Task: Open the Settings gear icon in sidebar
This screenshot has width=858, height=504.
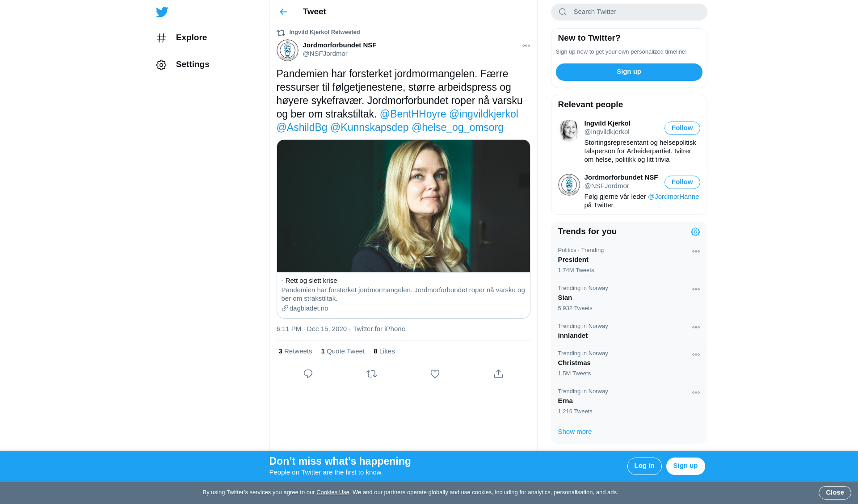Action: (161, 65)
